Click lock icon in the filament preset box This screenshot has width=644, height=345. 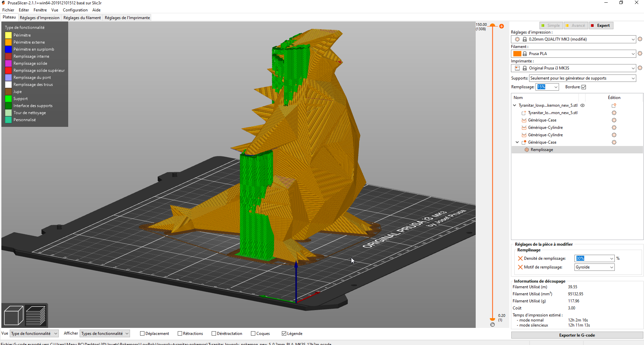524,54
